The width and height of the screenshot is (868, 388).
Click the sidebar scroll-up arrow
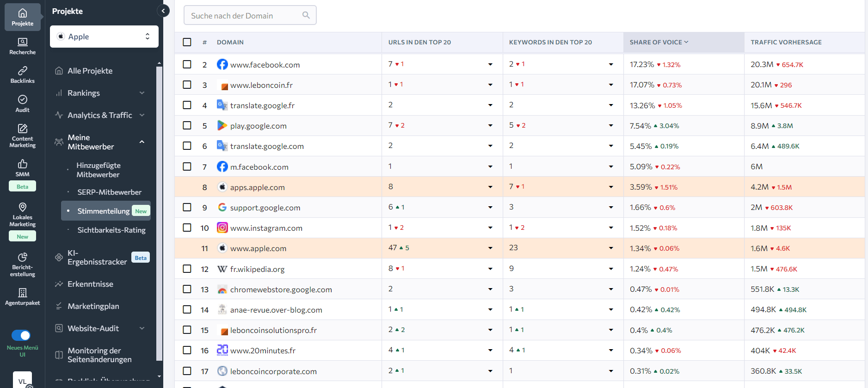coord(159,63)
